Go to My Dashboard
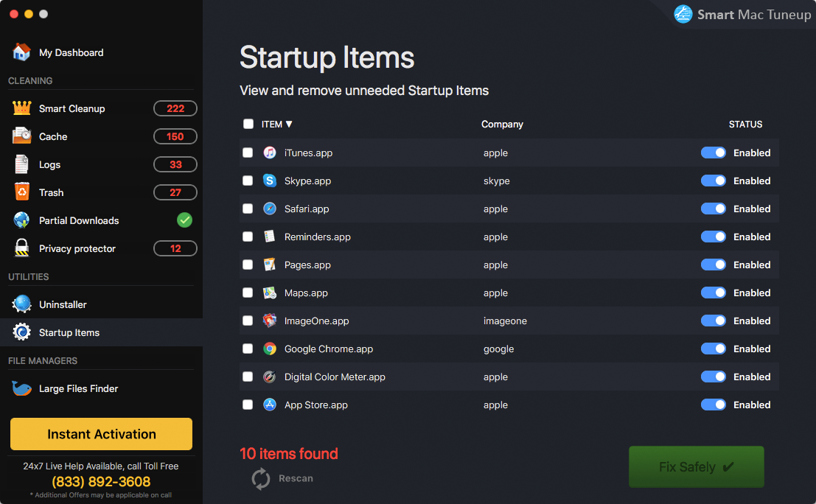816x504 pixels. [x=71, y=52]
